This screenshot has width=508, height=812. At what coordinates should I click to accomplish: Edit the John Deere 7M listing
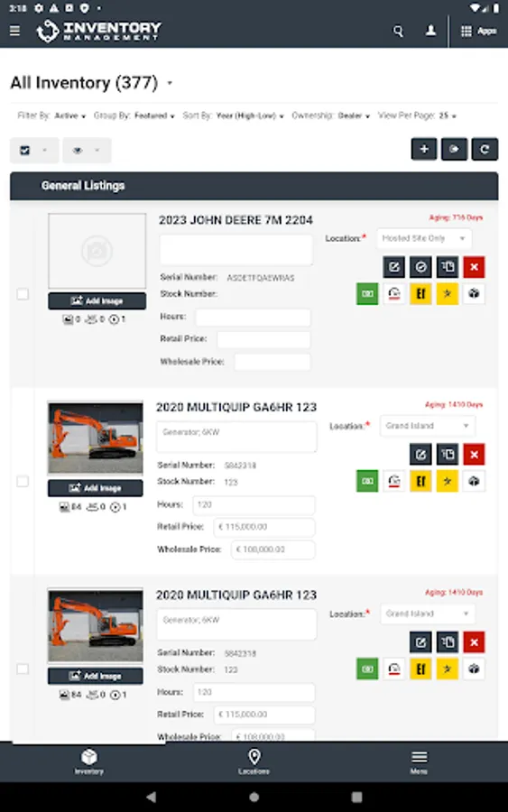click(x=394, y=267)
